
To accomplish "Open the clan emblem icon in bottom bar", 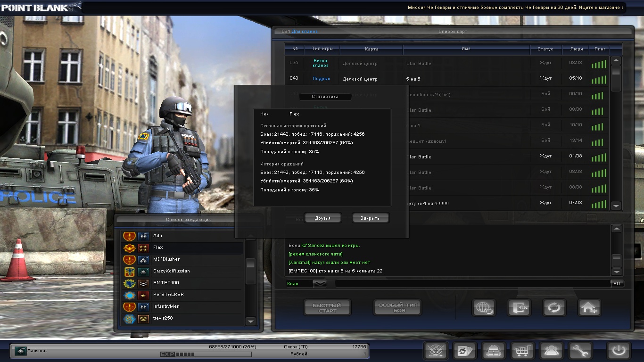I will tap(436, 351).
